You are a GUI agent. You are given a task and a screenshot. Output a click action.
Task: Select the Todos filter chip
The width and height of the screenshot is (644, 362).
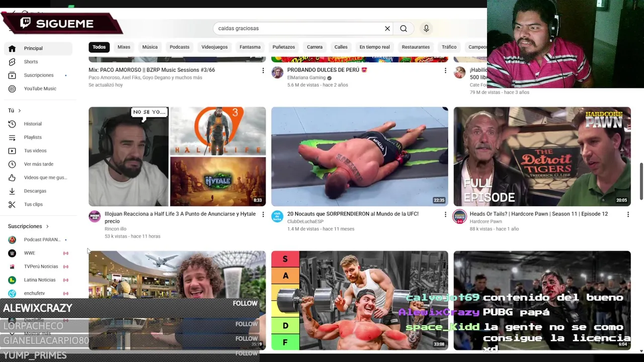tap(99, 47)
